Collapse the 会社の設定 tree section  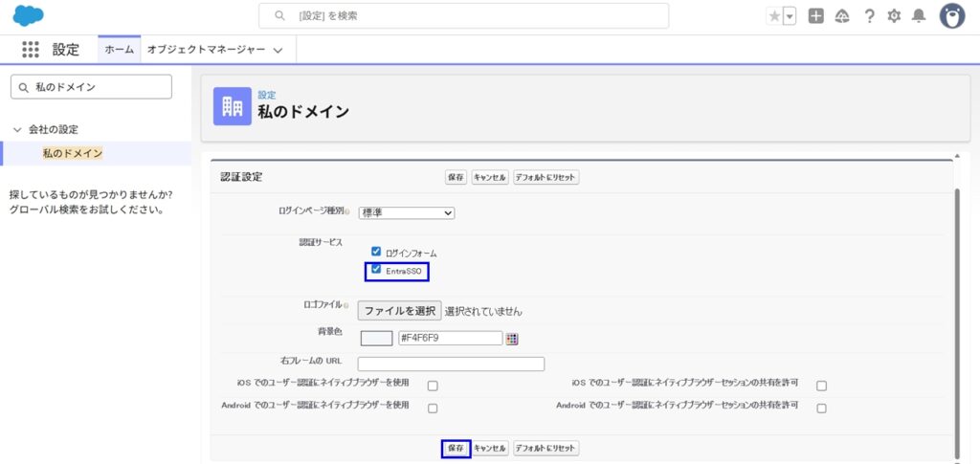click(17, 129)
